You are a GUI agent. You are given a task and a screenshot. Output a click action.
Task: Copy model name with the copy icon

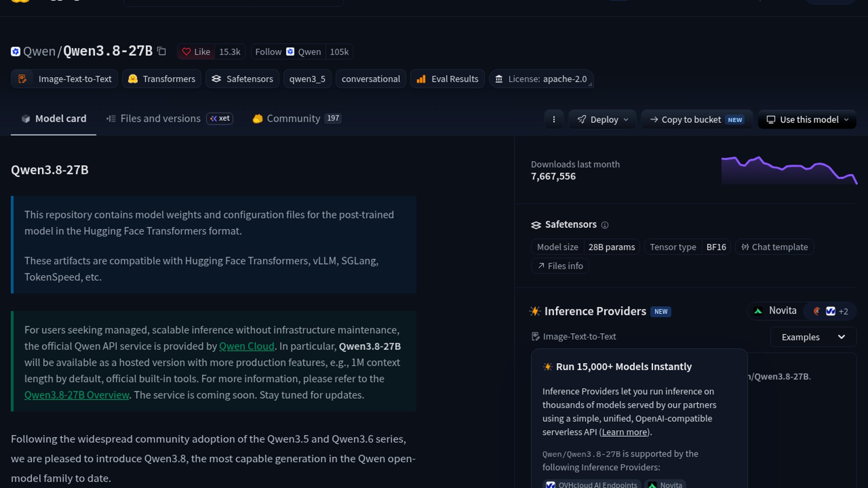pos(161,52)
